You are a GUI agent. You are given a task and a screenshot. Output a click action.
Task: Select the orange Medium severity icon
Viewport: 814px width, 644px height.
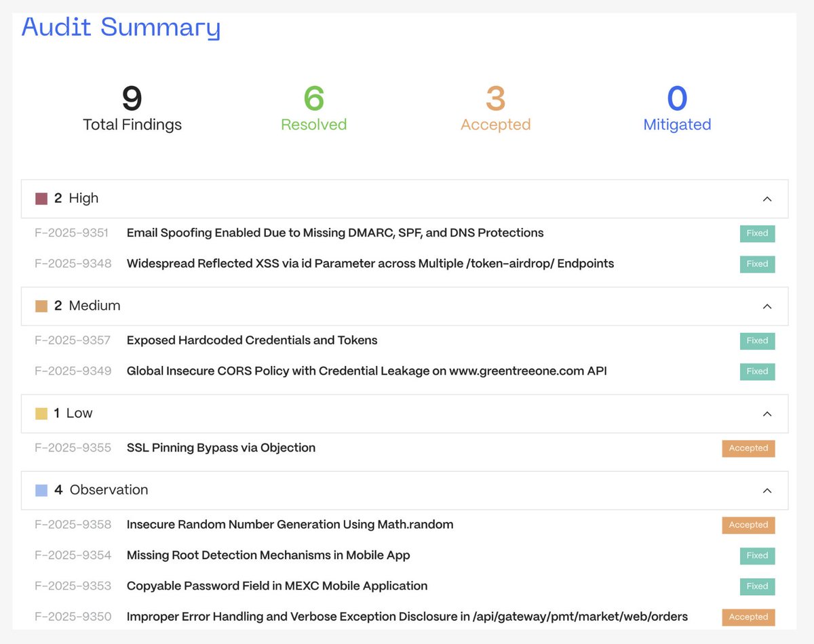(x=41, y=305)
